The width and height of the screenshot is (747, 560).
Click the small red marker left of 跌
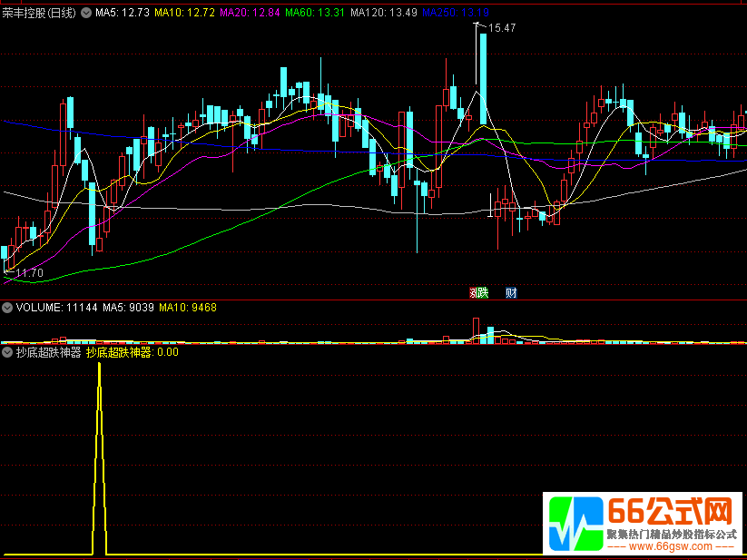tap(472, 292)
